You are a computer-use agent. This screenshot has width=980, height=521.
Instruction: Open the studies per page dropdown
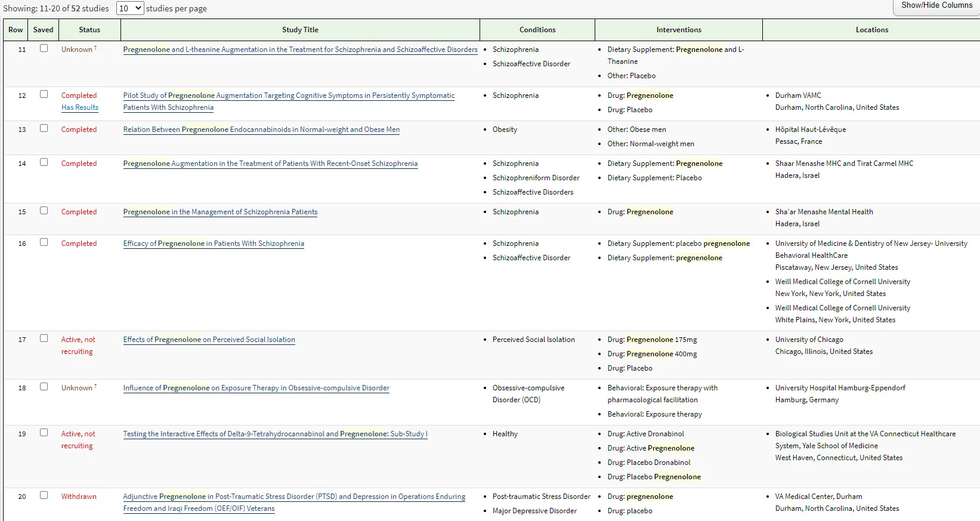(x=130, y=8)
